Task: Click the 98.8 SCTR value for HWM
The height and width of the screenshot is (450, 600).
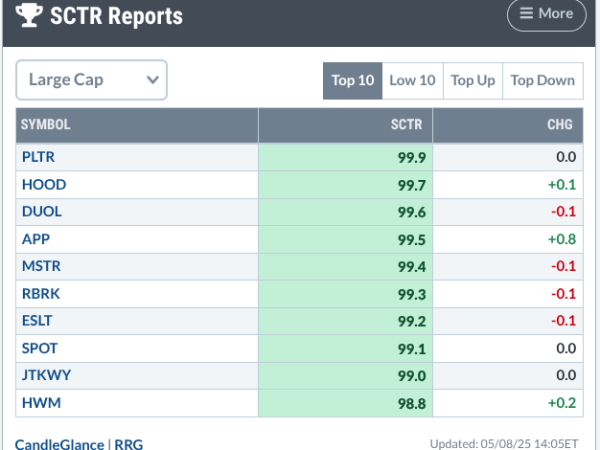Action: 412,404
